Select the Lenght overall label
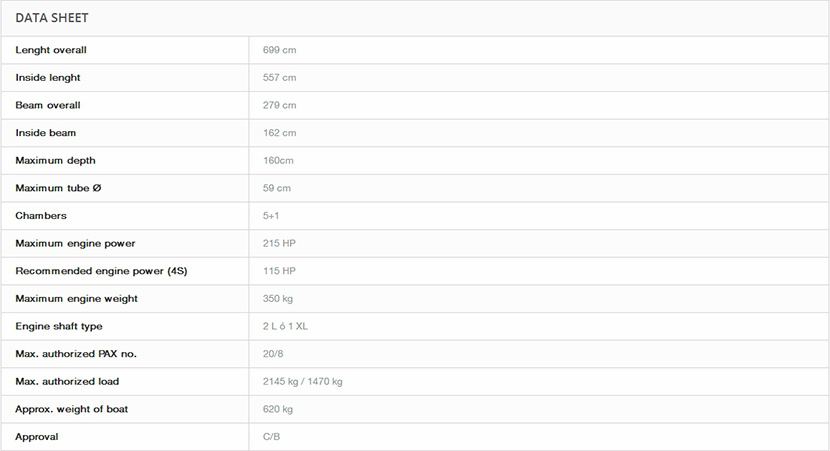 coord(51,50)
